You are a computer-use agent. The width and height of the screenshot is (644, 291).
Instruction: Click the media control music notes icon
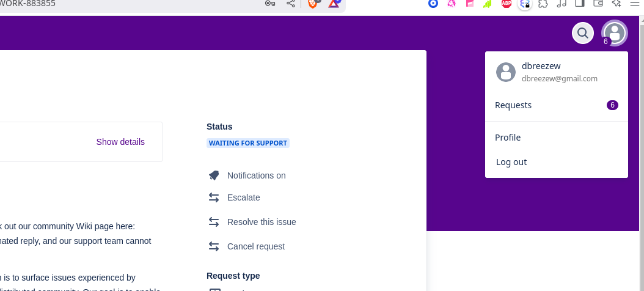click(x=562, y=4)
